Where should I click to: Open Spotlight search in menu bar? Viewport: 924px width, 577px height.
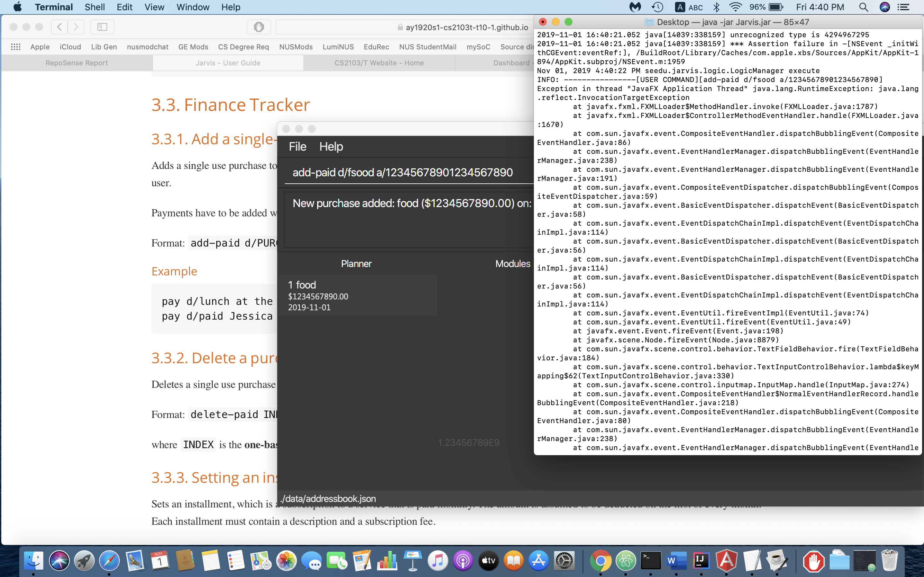863,7
